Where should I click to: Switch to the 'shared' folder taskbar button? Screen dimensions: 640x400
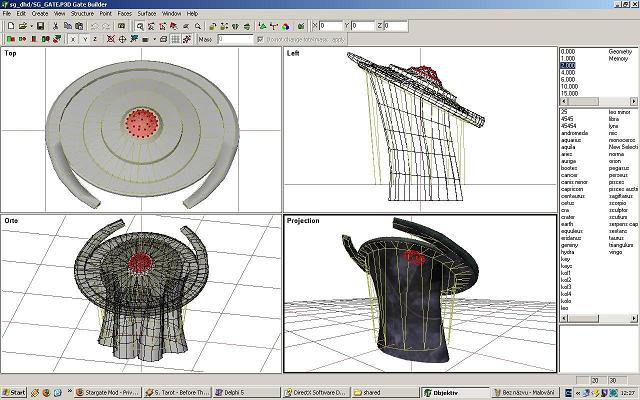pos(385,392)
